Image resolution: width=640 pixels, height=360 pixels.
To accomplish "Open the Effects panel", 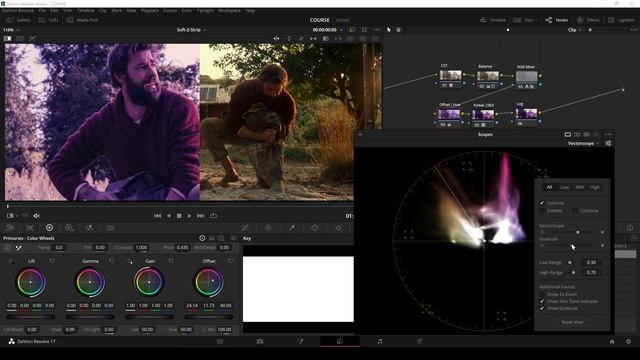I will coord(588,20).
